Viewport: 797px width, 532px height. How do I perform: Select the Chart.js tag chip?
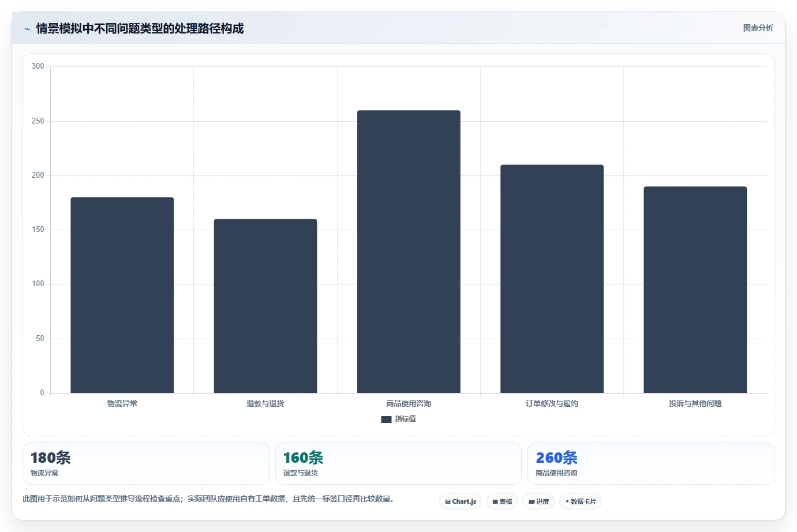tap(461, 501)
